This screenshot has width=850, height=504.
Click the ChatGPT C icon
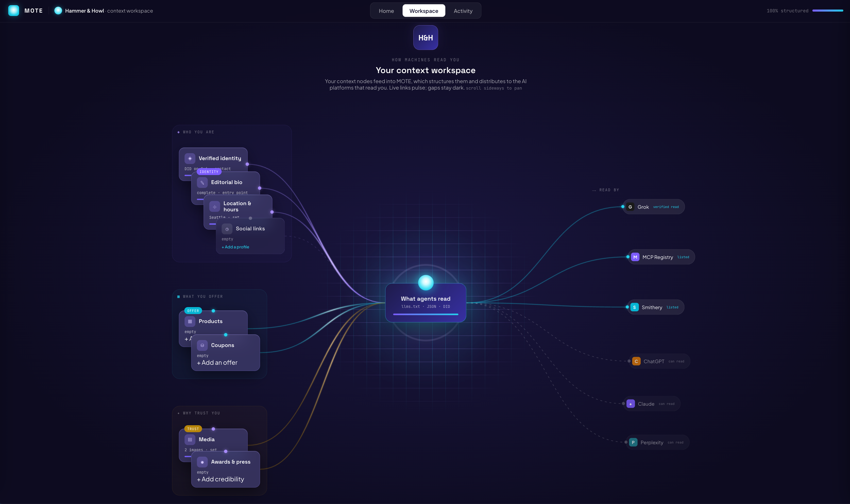click(x=636, y=361)
